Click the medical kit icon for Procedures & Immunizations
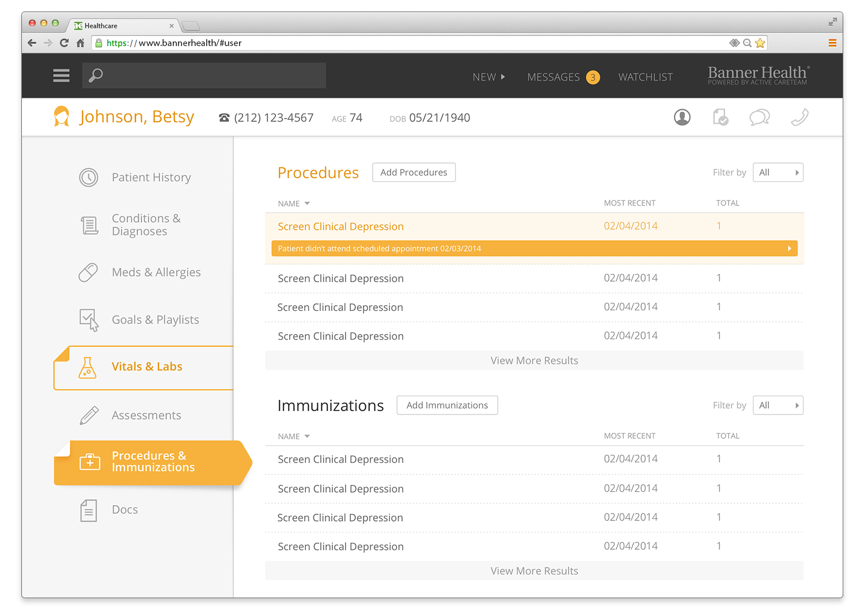This screenshot has height=616, width=864. (x=90, y=462)
